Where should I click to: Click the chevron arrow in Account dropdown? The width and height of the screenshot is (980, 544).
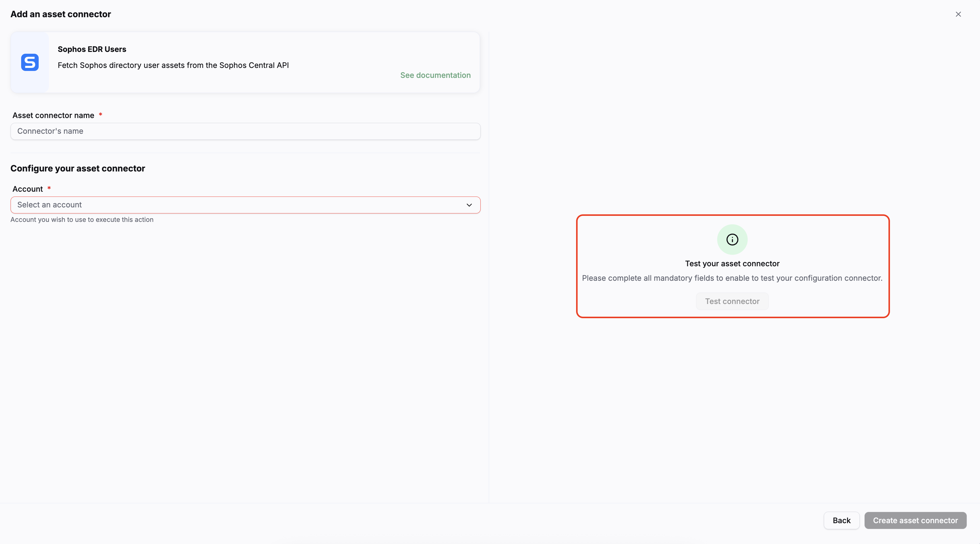click(469, 205)
